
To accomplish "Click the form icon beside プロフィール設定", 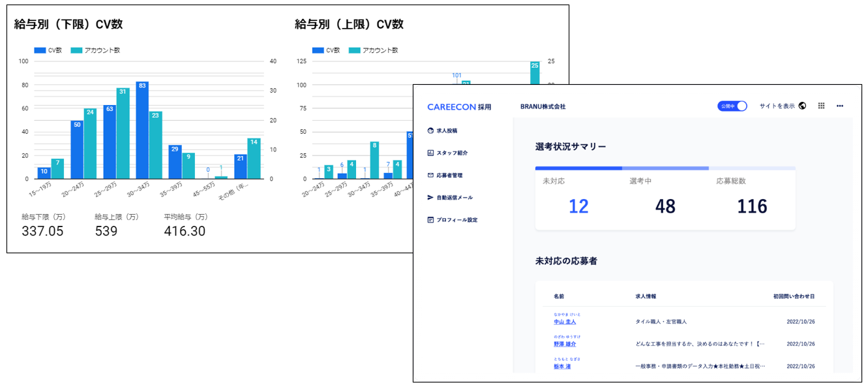I will 430,220.
